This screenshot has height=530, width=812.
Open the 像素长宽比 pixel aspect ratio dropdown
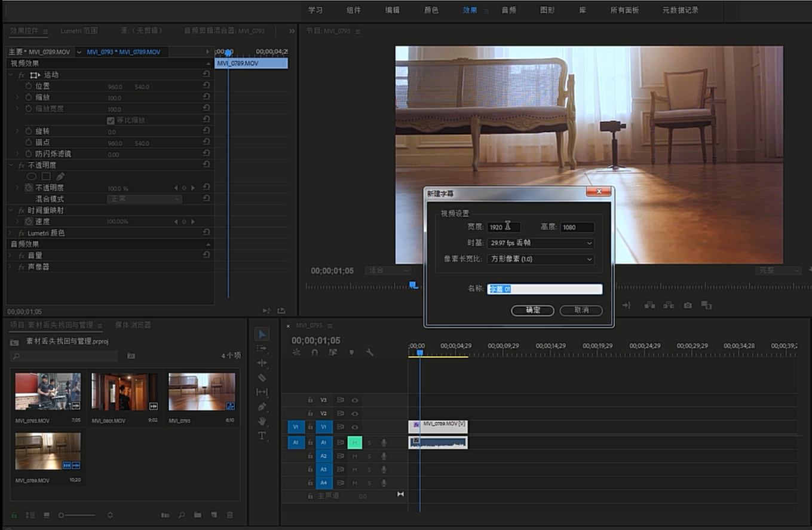541,259
